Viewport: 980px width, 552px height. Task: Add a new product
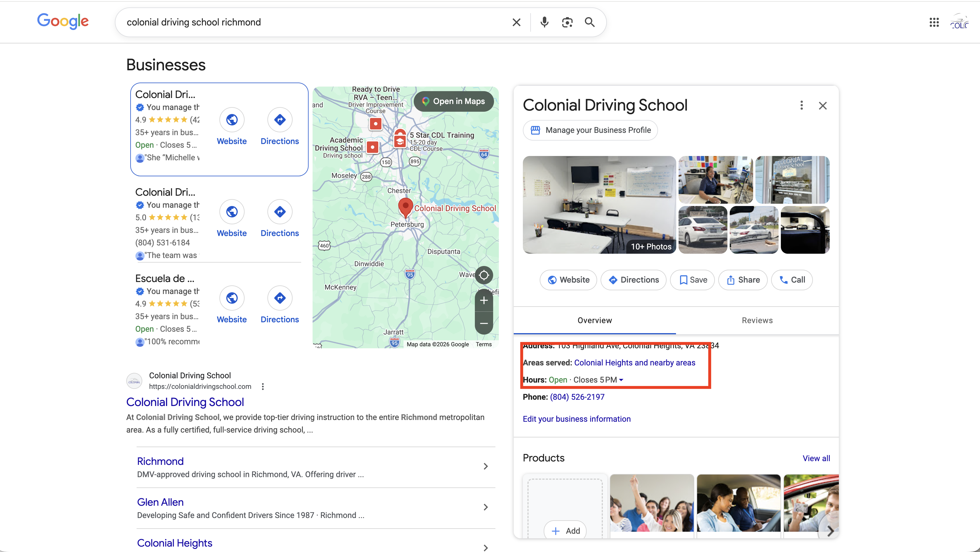565,531
